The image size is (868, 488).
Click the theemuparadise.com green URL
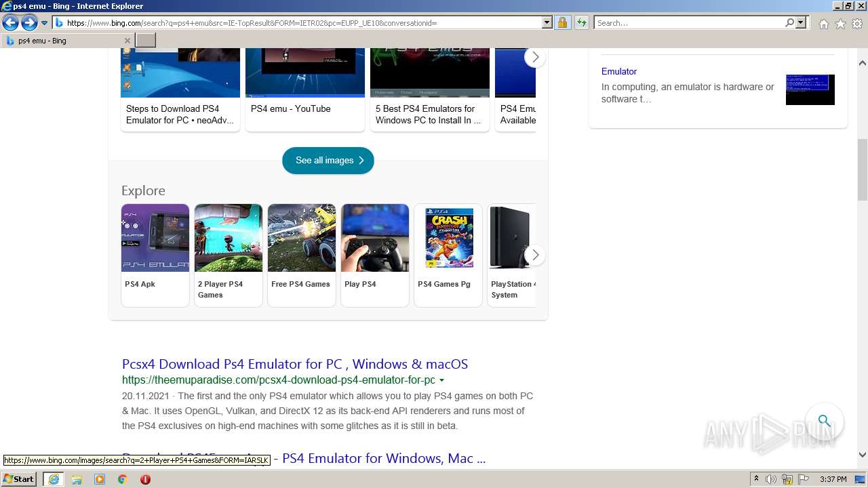[279, 380]
